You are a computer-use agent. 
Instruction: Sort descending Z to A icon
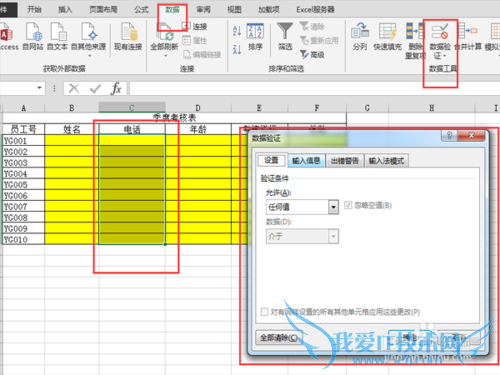point(237,49)
